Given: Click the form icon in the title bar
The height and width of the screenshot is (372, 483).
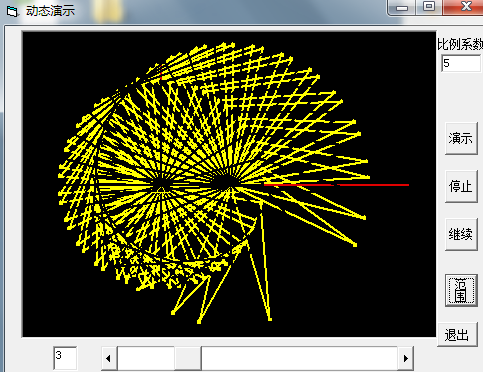Looking at the screenshot, I should coord(12,12).
